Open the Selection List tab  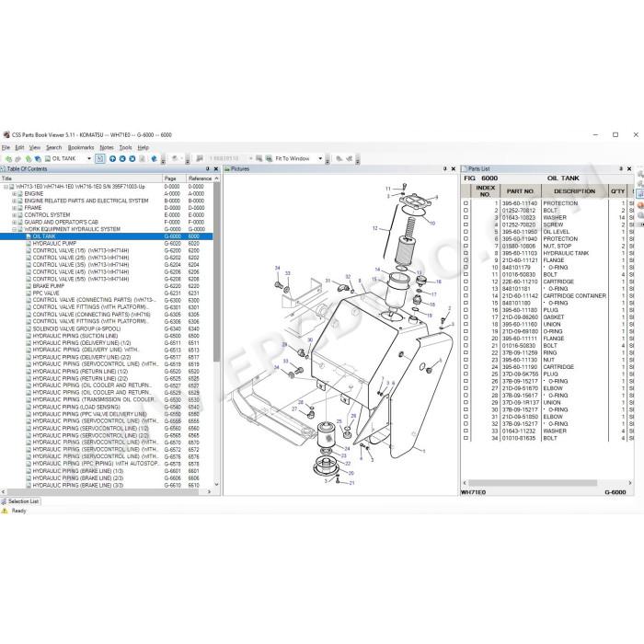[x=20, y=501]
